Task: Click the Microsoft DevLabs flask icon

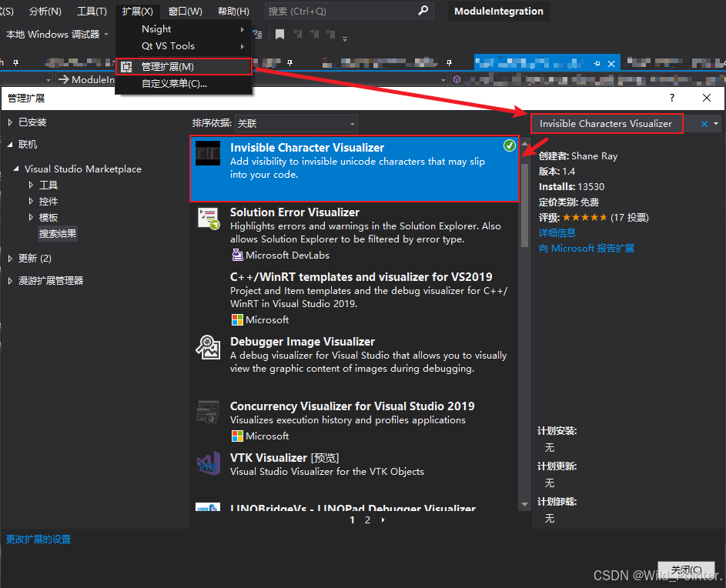Action: [237, 255]
